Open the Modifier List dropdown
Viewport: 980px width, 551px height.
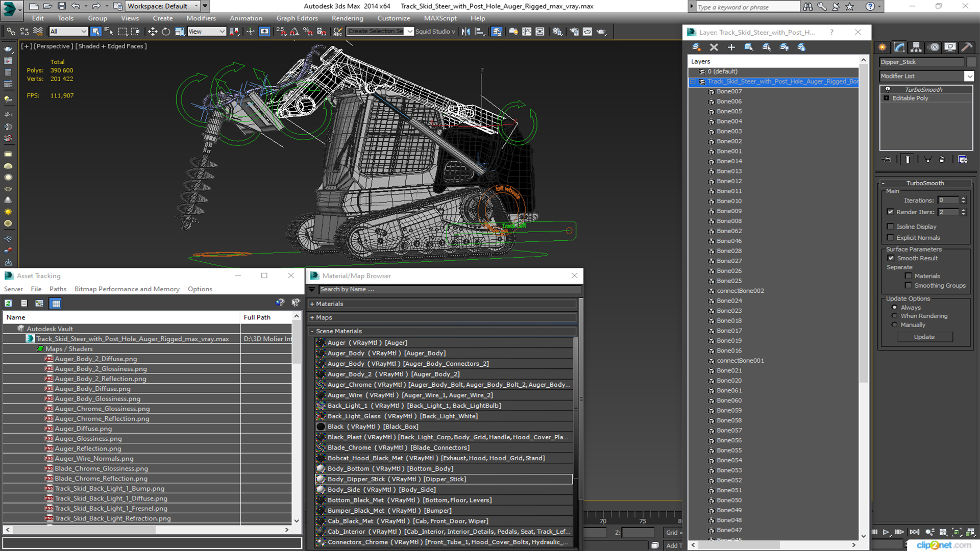coord(969,76)
